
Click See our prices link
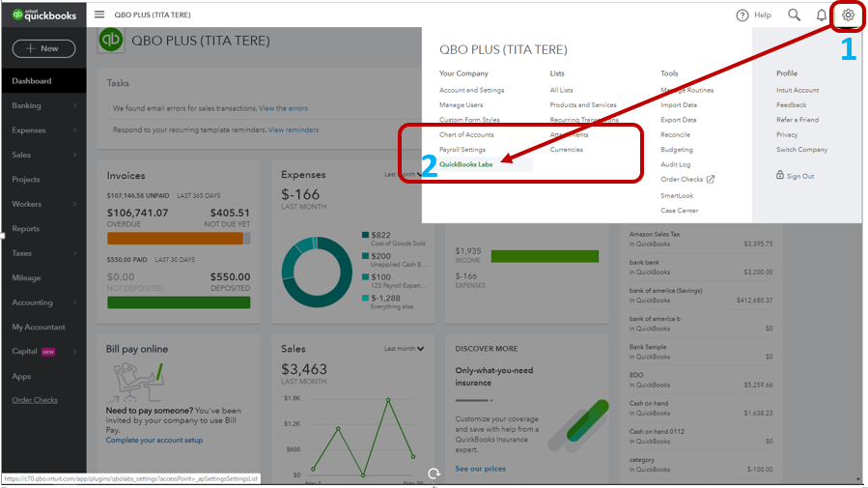(480, 469)
